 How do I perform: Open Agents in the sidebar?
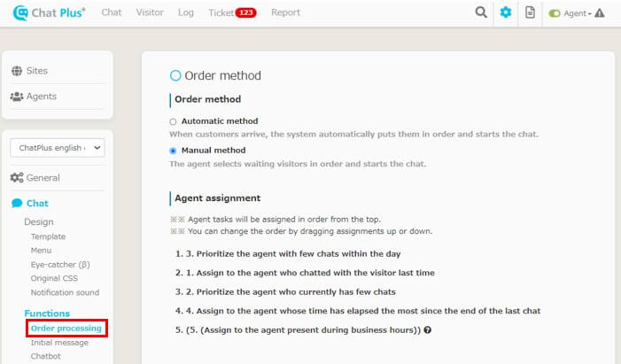[x=42, y=97]
